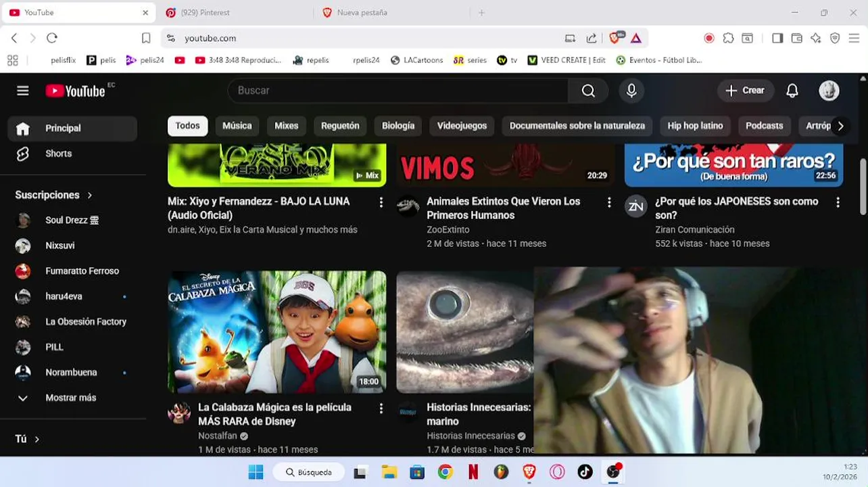The image size is (868, 487).
Task: Open options for the Xiyo y Fernandezz mix
Action: [381, 202]
